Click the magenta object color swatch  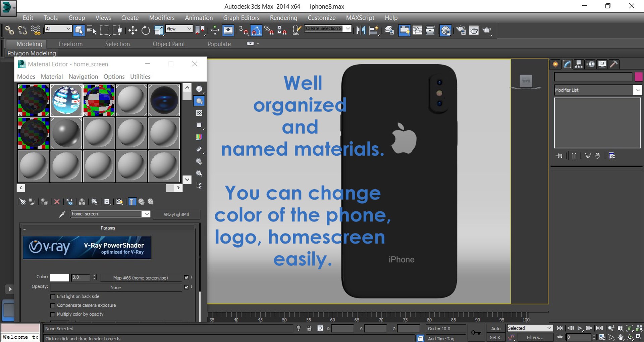pos(638,77)
